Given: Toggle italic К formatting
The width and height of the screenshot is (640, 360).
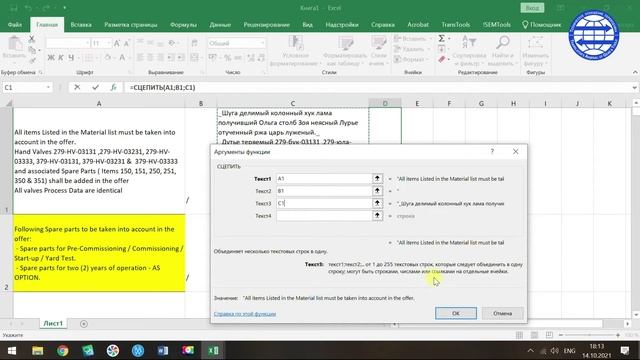Looking at the screenshot, I should coord(61,58).
